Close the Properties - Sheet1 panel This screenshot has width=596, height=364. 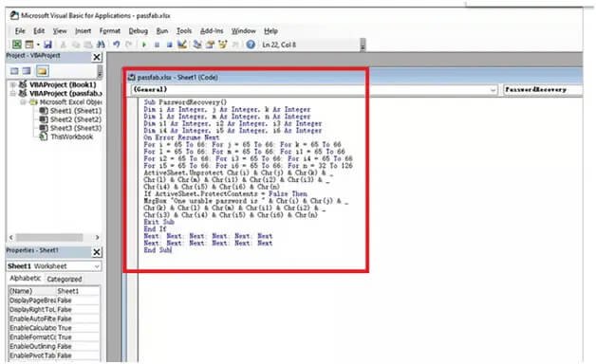pos(97,252)
